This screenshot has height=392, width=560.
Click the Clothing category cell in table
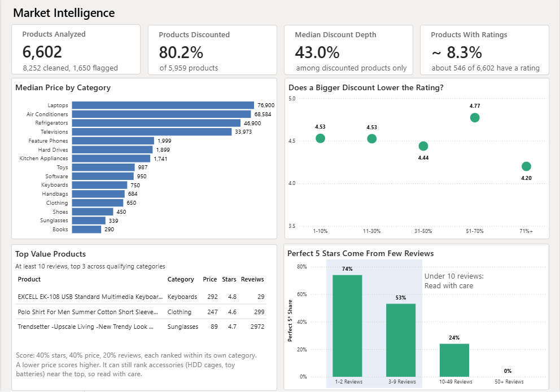(x=180, y=312)
